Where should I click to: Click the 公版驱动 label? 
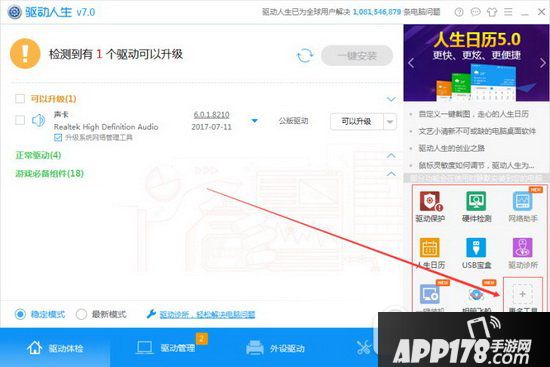point(293,121)
